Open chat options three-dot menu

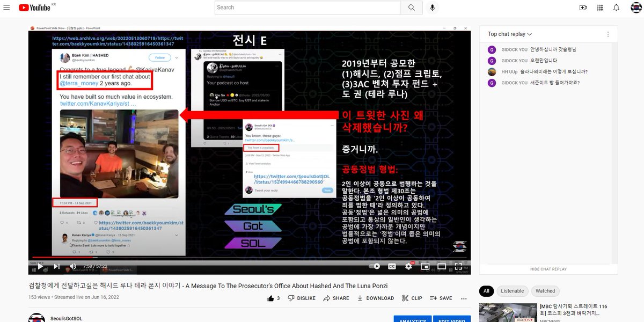[x=608, y=34]
